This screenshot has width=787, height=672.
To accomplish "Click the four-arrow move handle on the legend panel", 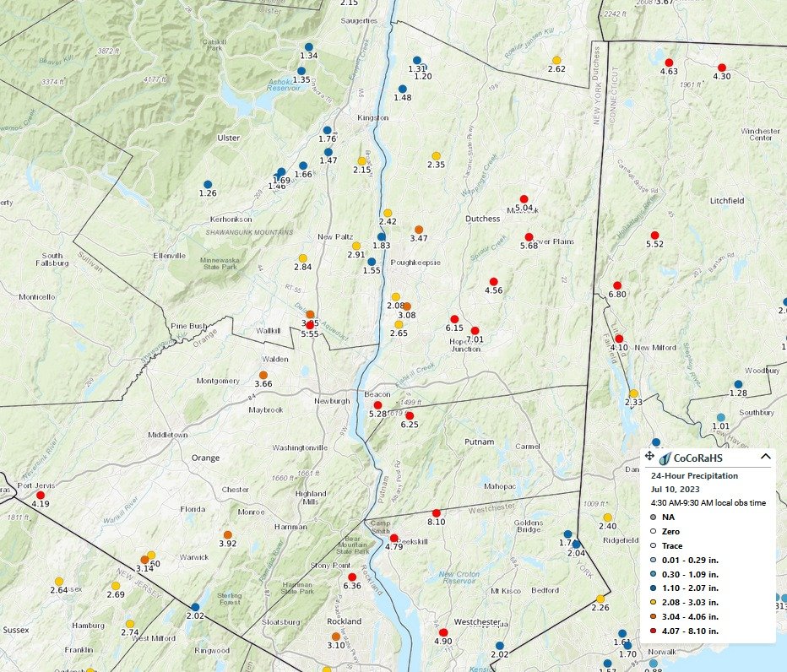I will pyautogui.click(x=649, y=455).
